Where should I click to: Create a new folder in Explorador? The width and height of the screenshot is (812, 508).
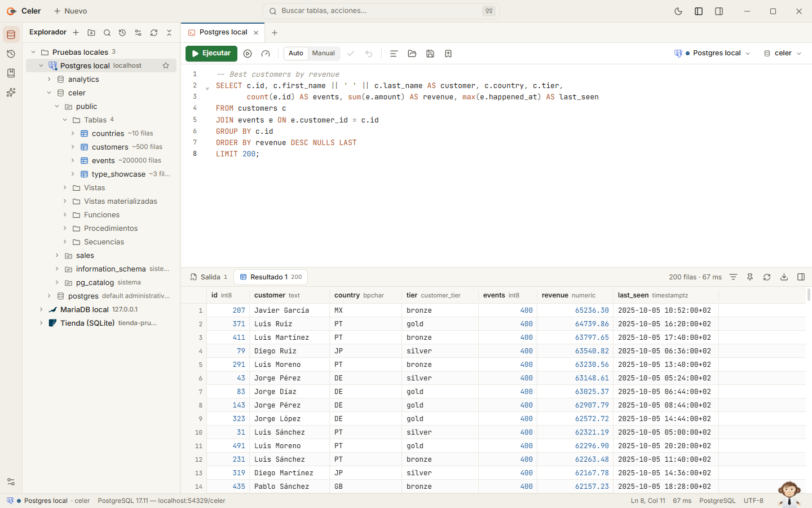[91, 33]
